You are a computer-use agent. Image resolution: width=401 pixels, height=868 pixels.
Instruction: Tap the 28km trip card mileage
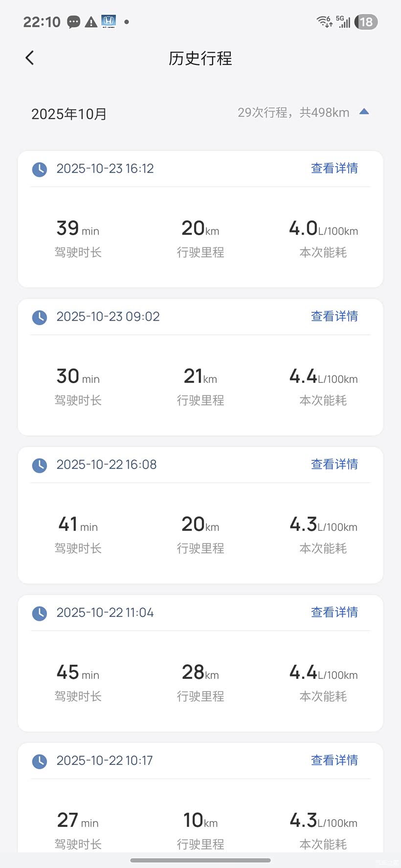[x=200, y=673]
